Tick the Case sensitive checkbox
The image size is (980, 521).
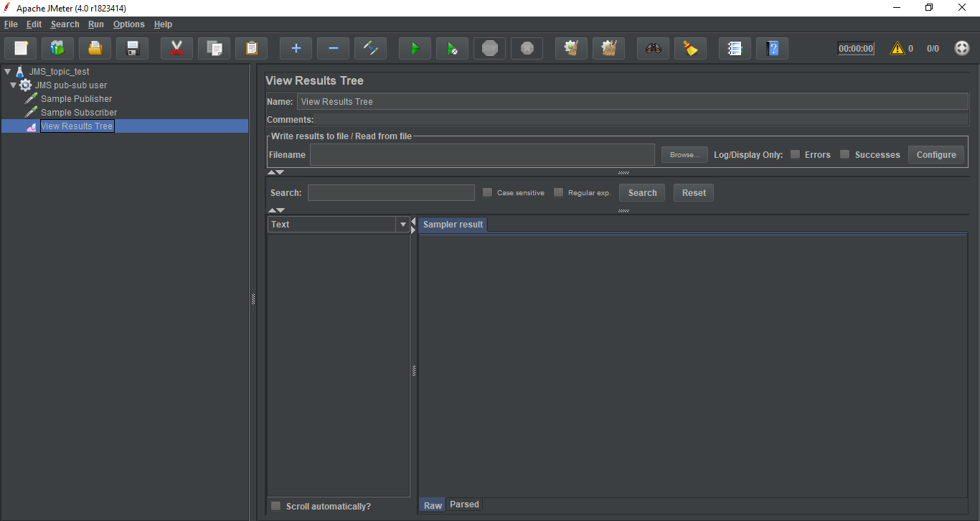(x=488, y=192)
